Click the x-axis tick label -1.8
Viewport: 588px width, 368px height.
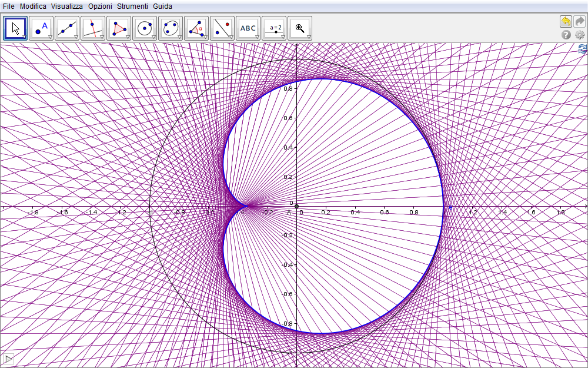pos(33,213)
